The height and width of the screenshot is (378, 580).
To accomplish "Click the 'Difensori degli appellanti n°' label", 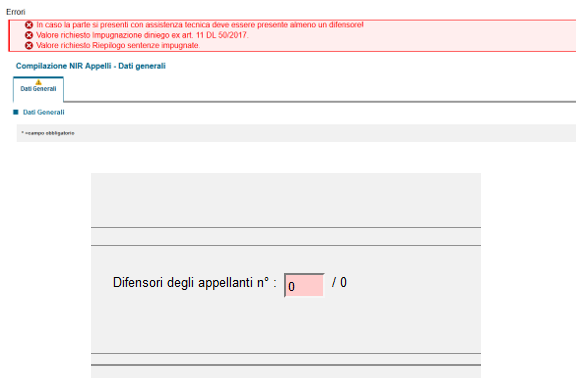I will point(195,283).
